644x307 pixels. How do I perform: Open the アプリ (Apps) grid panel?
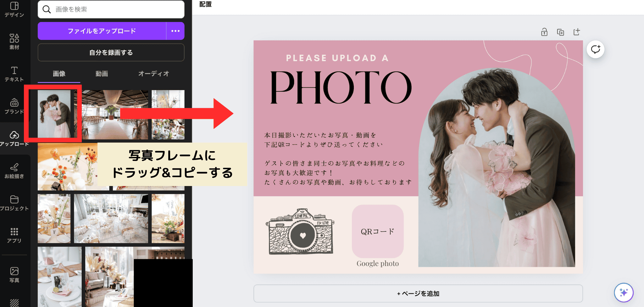[14, 235]
